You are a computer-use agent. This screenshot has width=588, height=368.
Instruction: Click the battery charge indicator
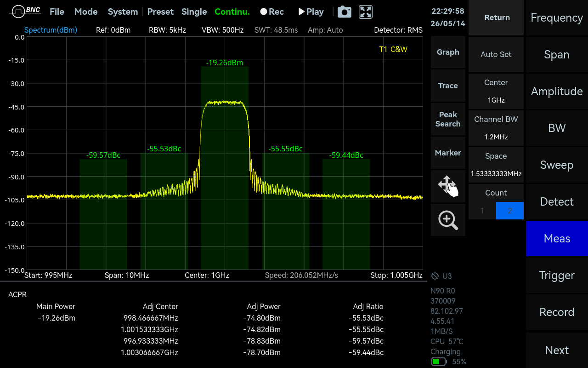tap(439, 362)
